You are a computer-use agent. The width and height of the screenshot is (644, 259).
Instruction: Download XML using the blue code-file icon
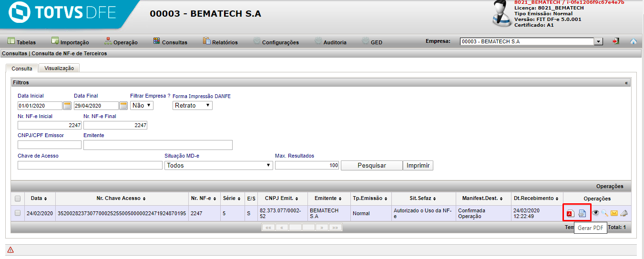[x=582, y=214]
